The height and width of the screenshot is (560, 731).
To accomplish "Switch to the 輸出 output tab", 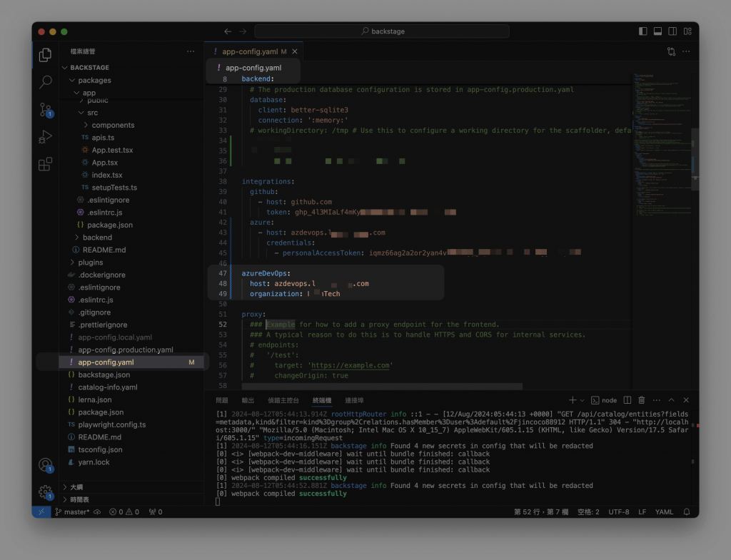I will click(x=248, y=400).
